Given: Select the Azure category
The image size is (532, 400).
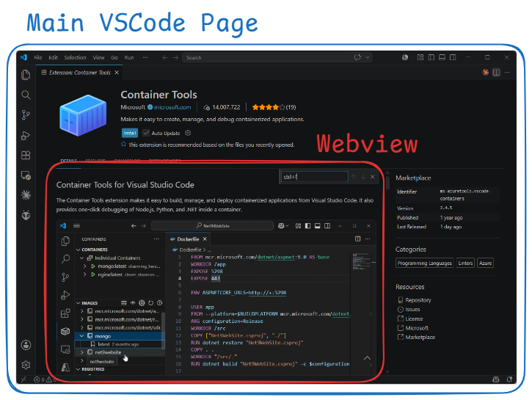Looking at the screenshot, I should (x=486, y=263).
